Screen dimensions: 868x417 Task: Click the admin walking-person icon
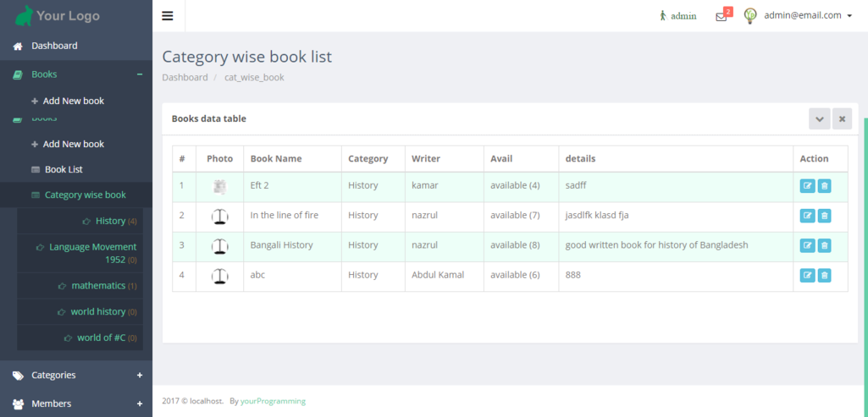point(663,15)
